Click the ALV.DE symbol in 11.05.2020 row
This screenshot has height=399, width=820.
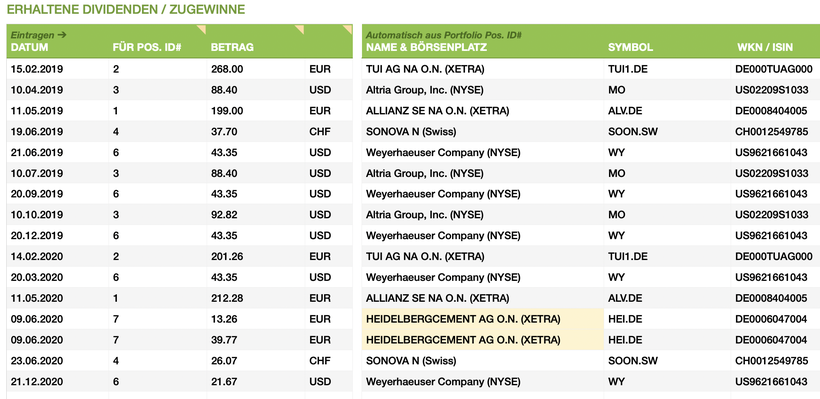(x=625, y=298)
